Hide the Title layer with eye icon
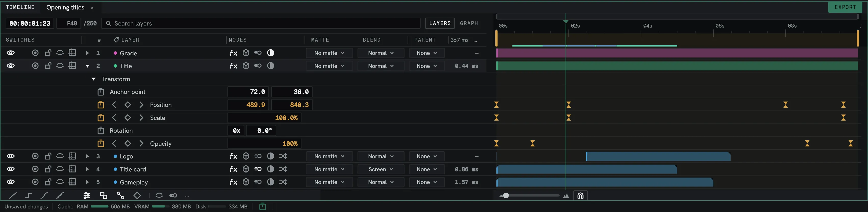This screenshot has width=868, height=212. [x=11, y=66]
